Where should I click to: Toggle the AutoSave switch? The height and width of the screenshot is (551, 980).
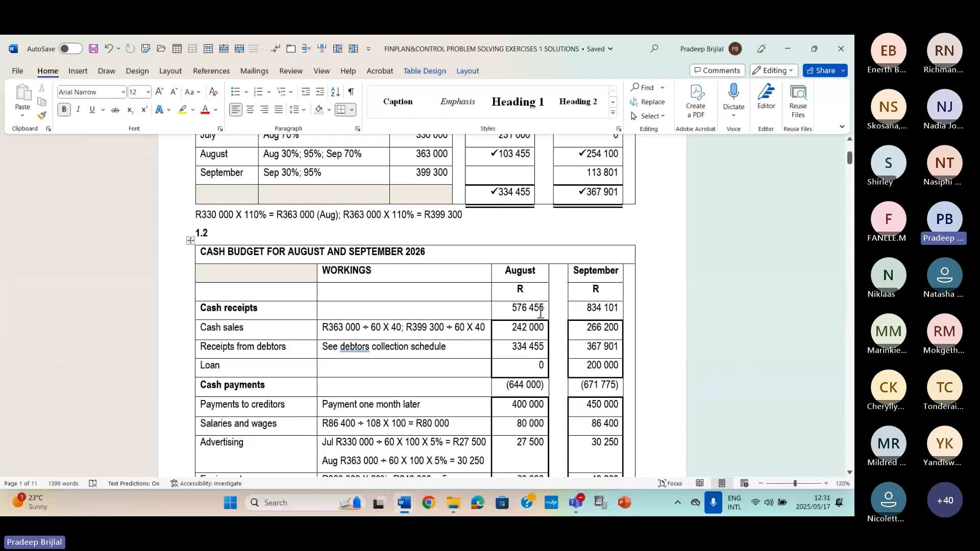tap(70, 48)
